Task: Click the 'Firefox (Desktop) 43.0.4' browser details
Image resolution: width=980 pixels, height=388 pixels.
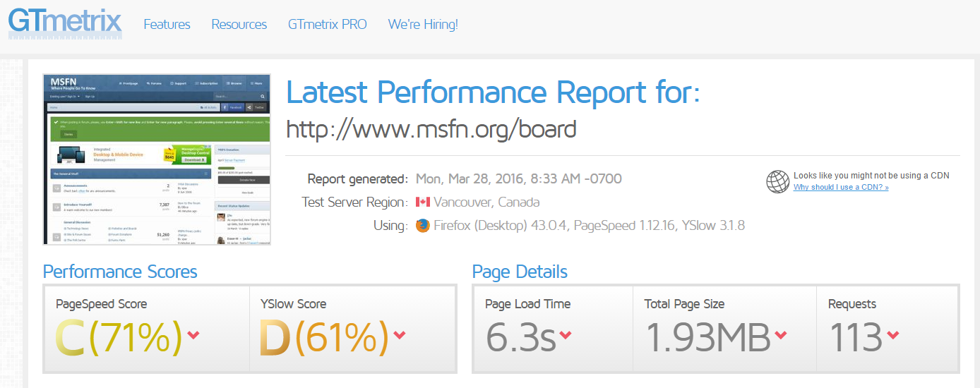Action: point(501,226)
